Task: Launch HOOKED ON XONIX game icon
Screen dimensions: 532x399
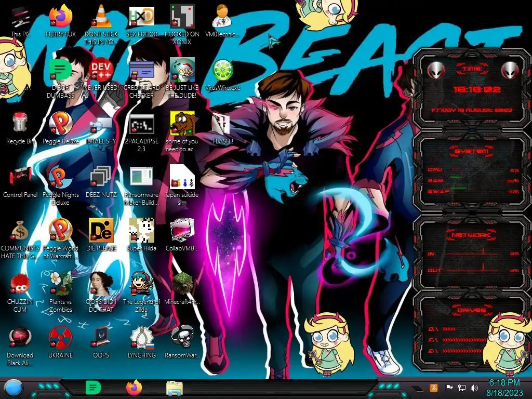Action: [182, 16]
